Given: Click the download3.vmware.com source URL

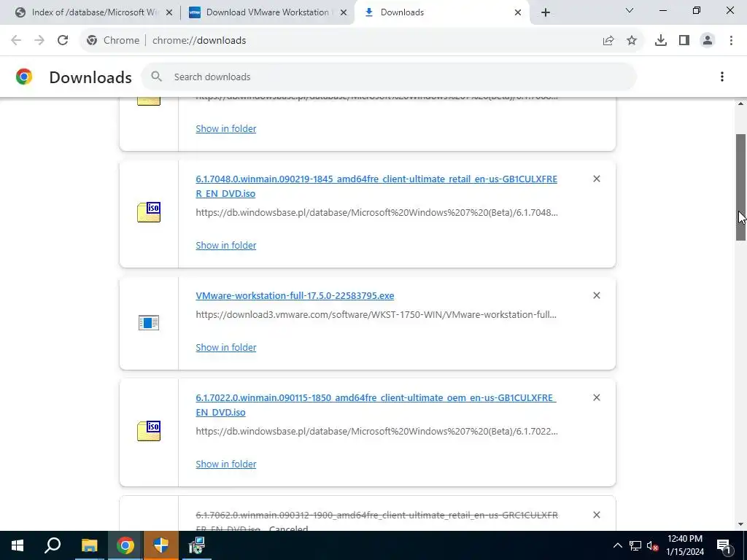Looking at the screenshot, I should [376, 314].
